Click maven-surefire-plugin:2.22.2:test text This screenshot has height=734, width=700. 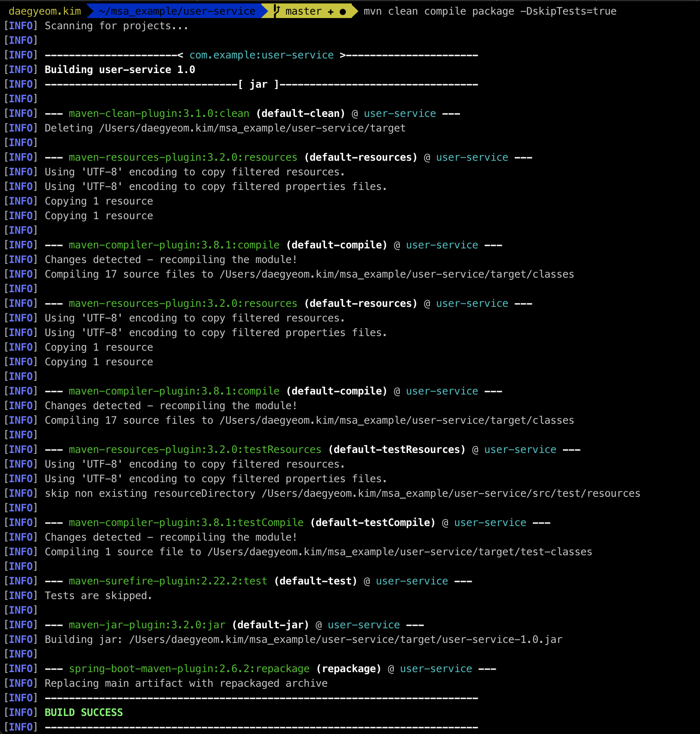[168, 581]
